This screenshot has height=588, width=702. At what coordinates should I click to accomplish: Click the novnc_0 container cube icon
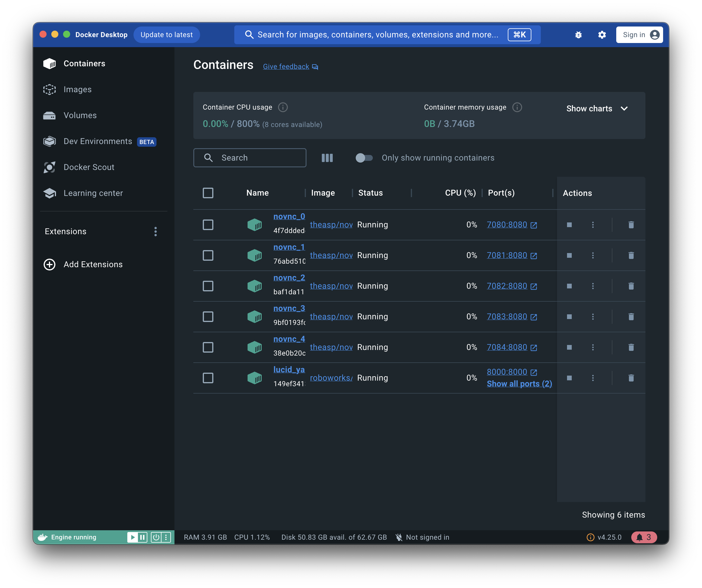(254, 225)
